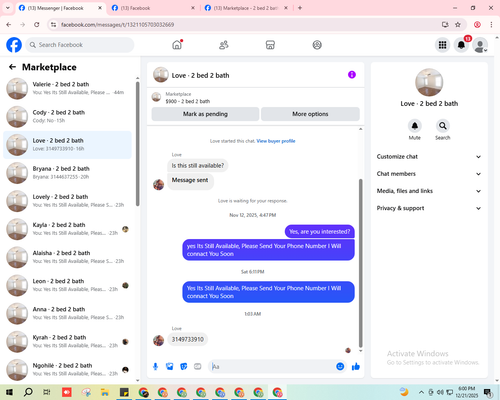The image size is (500, 400).
Task: Open Bryana 2 bed 2 bath conversation
Action: point(67,173)
